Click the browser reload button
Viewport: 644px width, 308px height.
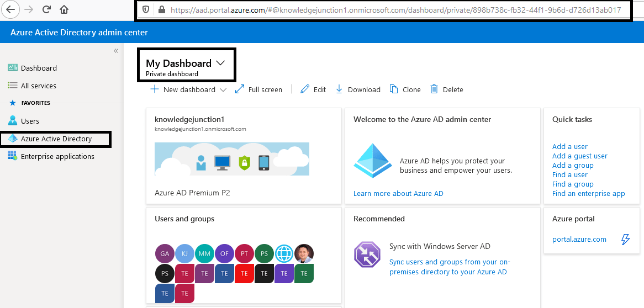click(46, 9)
